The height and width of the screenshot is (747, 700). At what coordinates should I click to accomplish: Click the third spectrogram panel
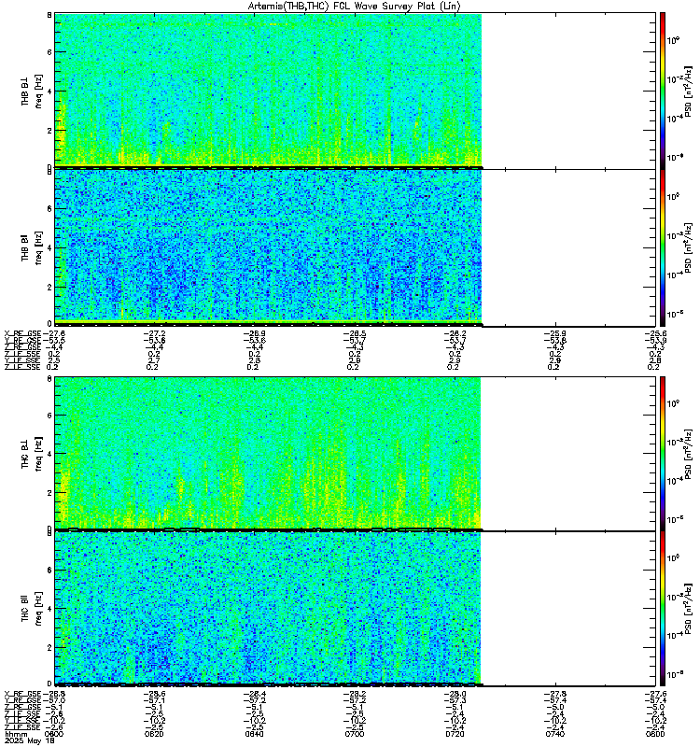coord(269,453)
